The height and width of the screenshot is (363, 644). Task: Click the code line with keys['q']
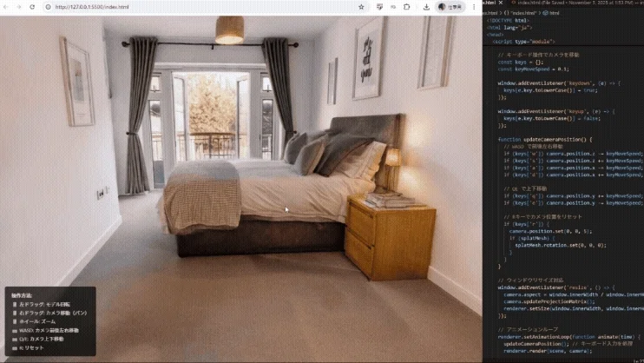(x=574, y=196)
